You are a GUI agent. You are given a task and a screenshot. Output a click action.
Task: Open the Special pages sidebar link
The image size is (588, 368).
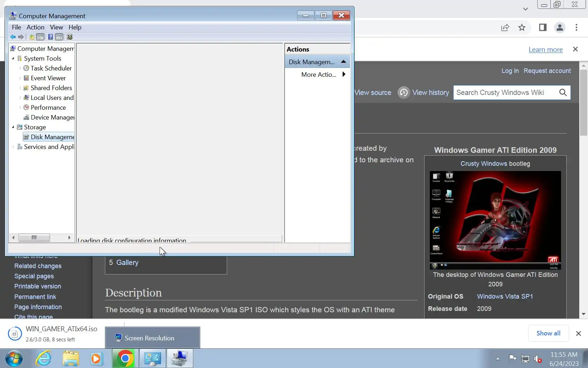34,276
